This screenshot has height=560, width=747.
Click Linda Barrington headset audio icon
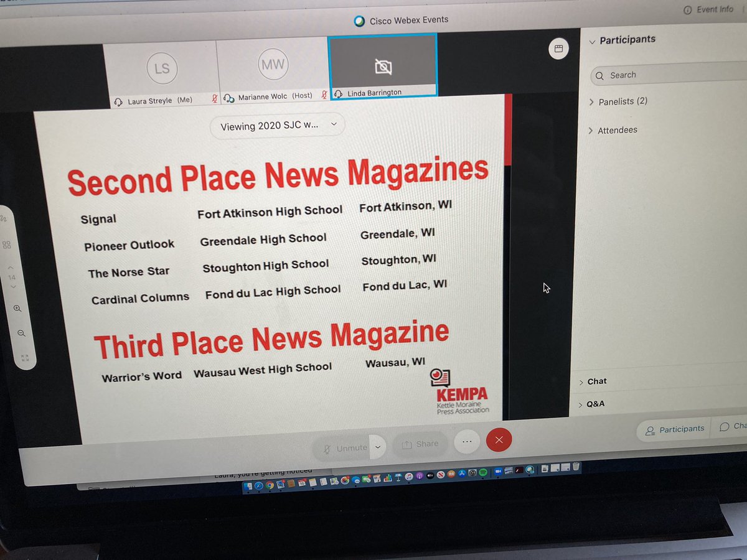pyautogui.click(x=339, y=93)
